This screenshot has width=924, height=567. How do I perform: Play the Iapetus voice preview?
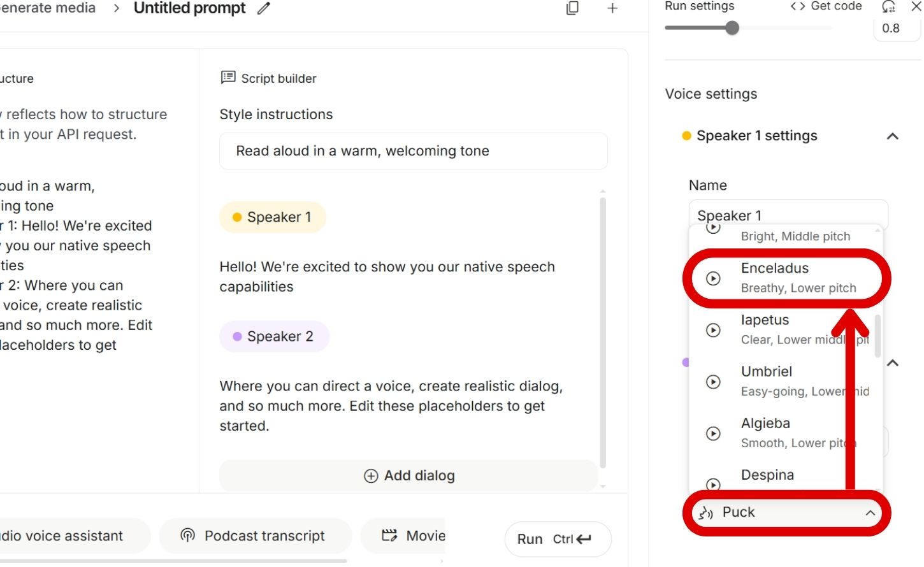pyautogui.click(x=713, y=330)
